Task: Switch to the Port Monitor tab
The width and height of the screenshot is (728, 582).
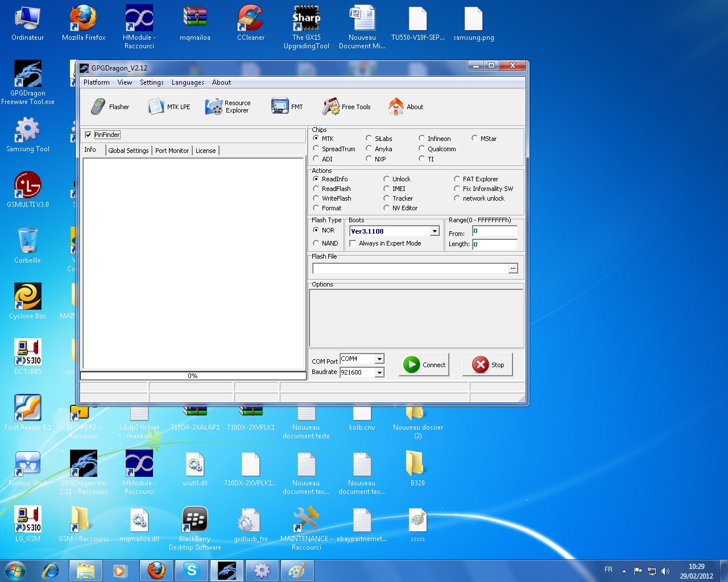Action: point(172,150)
